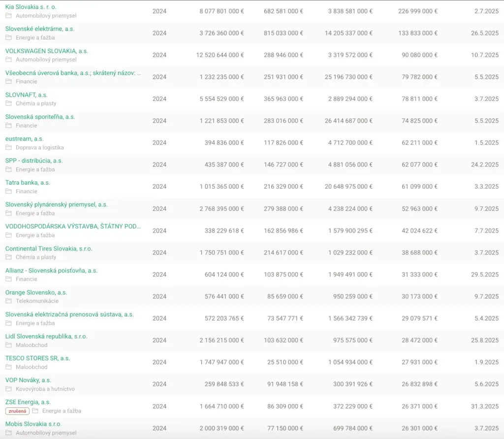Open VOP Nováky, a.s. company link
Screen dimensions: 504x439
28,380
